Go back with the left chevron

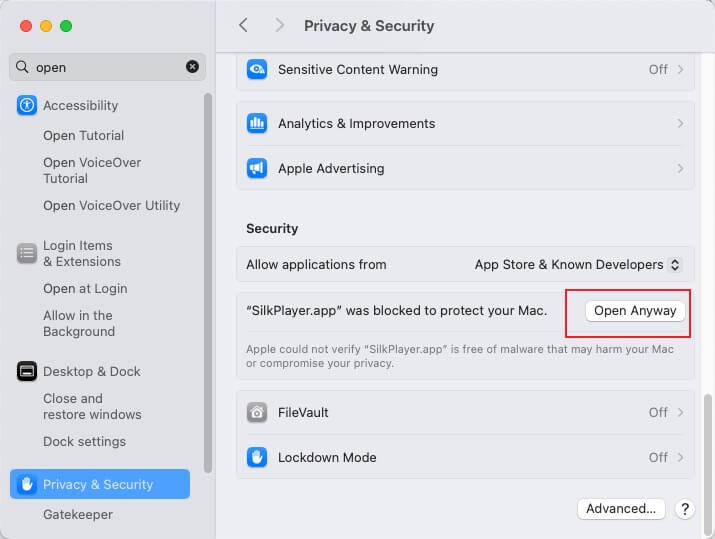tap(244, 26)
